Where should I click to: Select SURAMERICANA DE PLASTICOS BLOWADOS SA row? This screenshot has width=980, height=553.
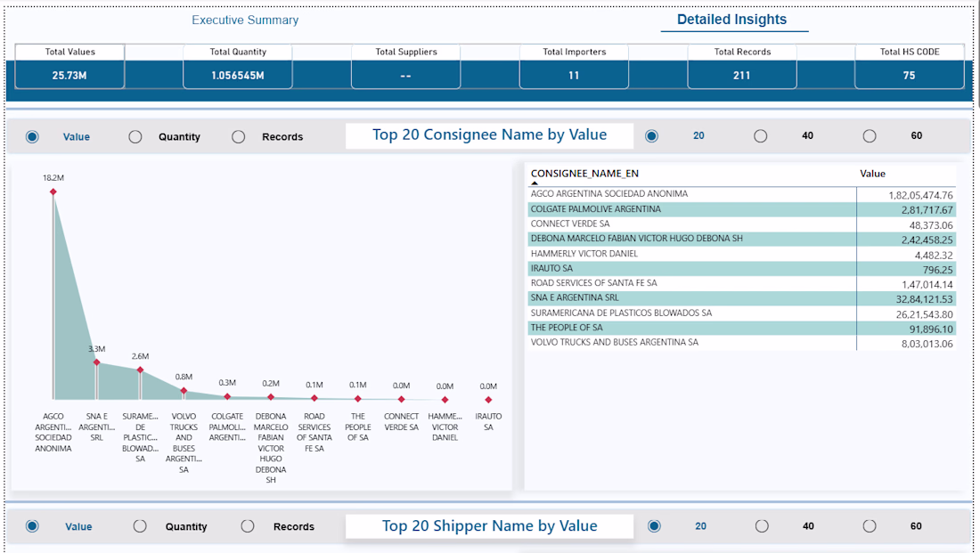point(742,313)
